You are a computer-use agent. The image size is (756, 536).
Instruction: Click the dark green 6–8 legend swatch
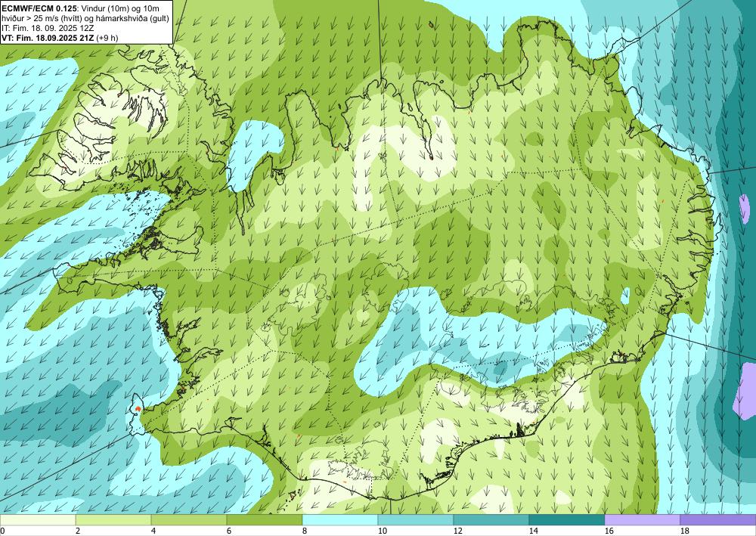pyautogui.click(x=265, y=520)
